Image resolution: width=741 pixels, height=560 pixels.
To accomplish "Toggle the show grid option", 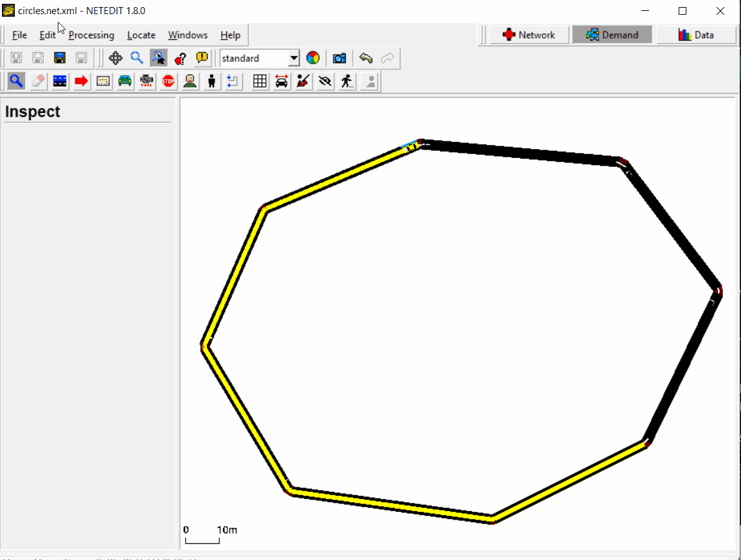I will 260,81.
